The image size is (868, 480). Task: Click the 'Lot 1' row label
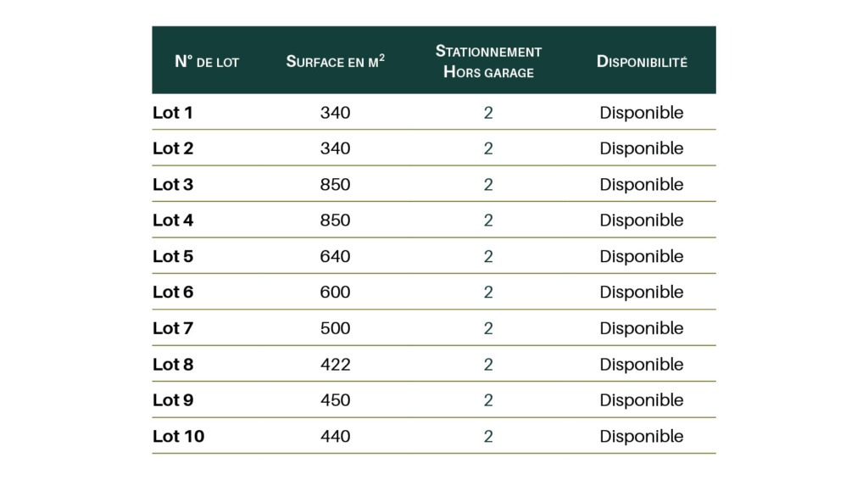(x=173, y=113)
